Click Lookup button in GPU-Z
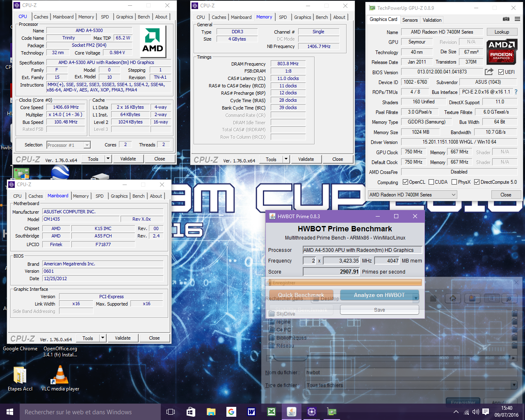The width and height of the screenshot is (525, 420). [x=502, y=32]
